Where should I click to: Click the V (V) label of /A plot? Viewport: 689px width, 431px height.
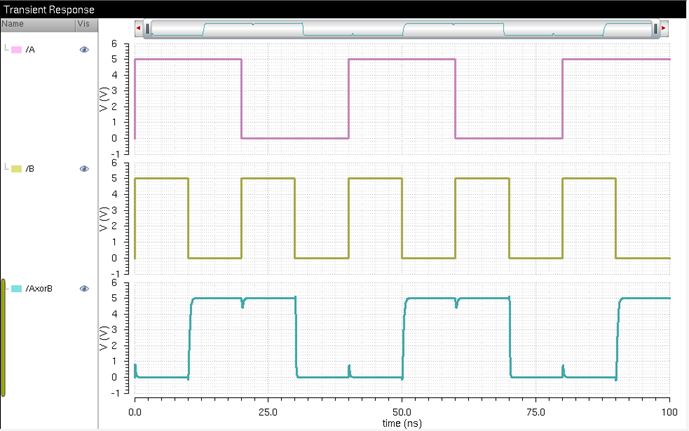[104, 99]
